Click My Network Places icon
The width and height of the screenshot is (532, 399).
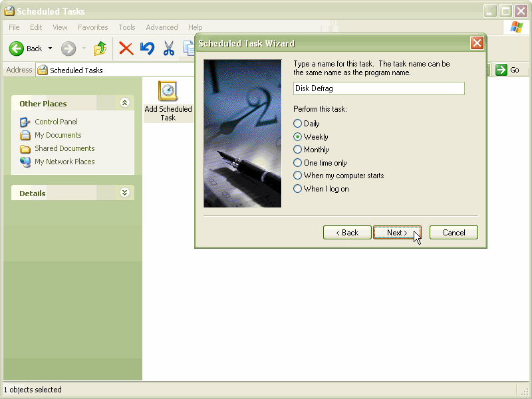pyautogui.click(x=25, y=162)
